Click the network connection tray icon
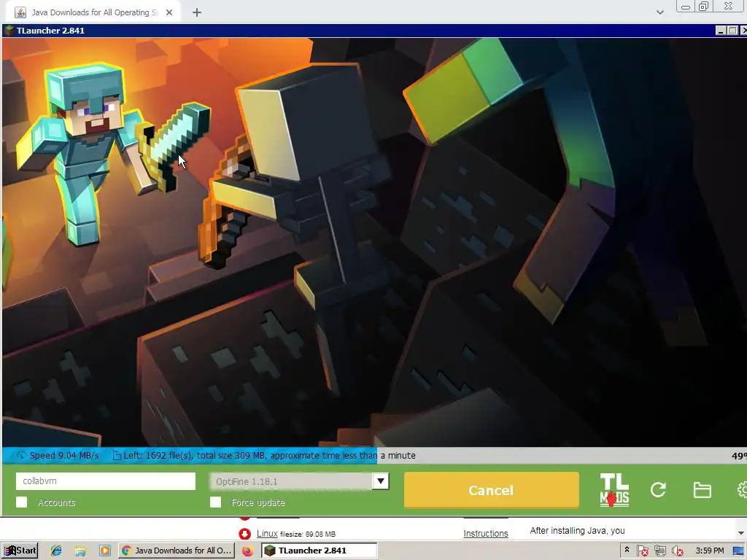The image size is (747, 560). click(659, 551)
